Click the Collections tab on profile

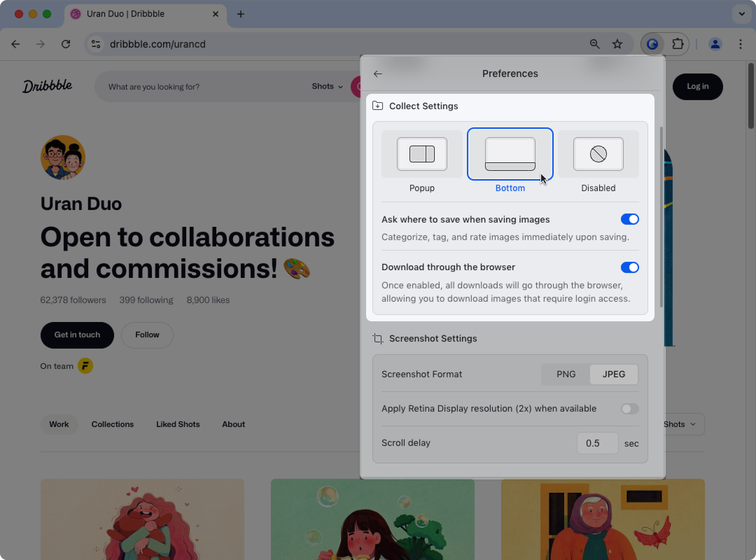point(112,423)
